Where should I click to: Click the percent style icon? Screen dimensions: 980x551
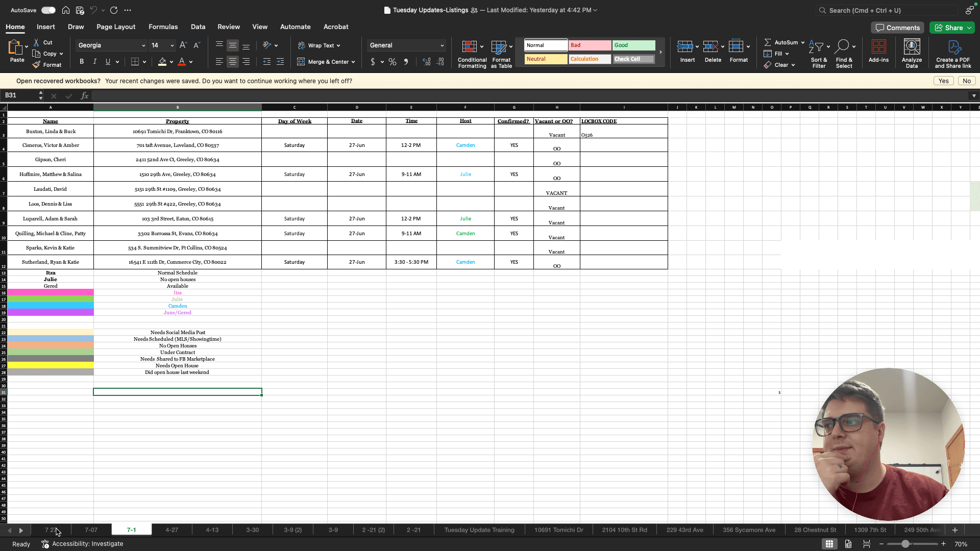(x=392, y=62)
